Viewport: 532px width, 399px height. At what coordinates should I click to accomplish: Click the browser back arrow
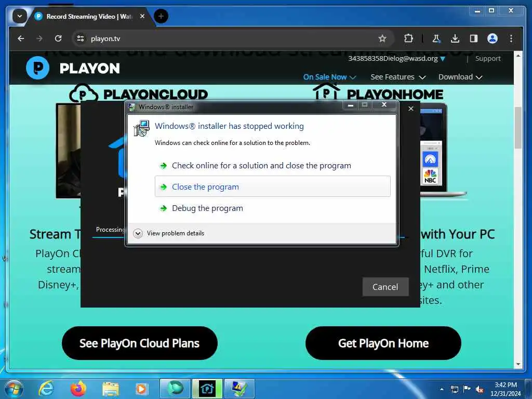[x=21, y=38]
